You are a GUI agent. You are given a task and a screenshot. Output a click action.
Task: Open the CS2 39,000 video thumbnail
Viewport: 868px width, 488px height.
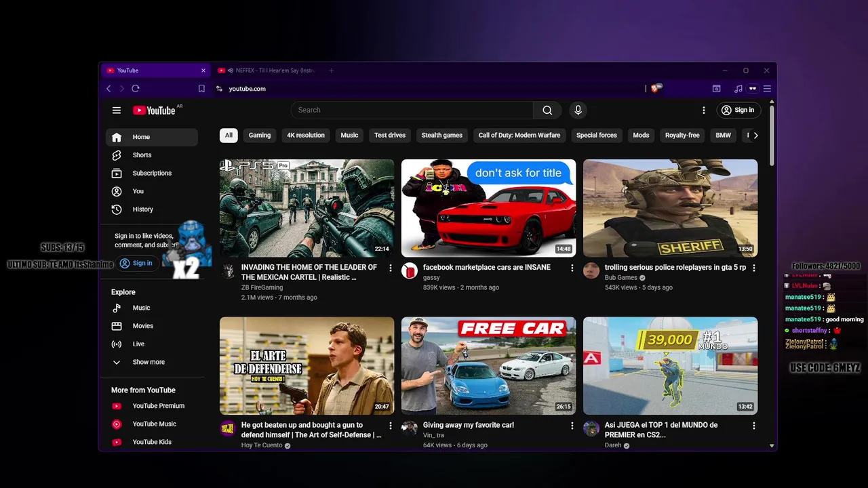coord(670,366)
